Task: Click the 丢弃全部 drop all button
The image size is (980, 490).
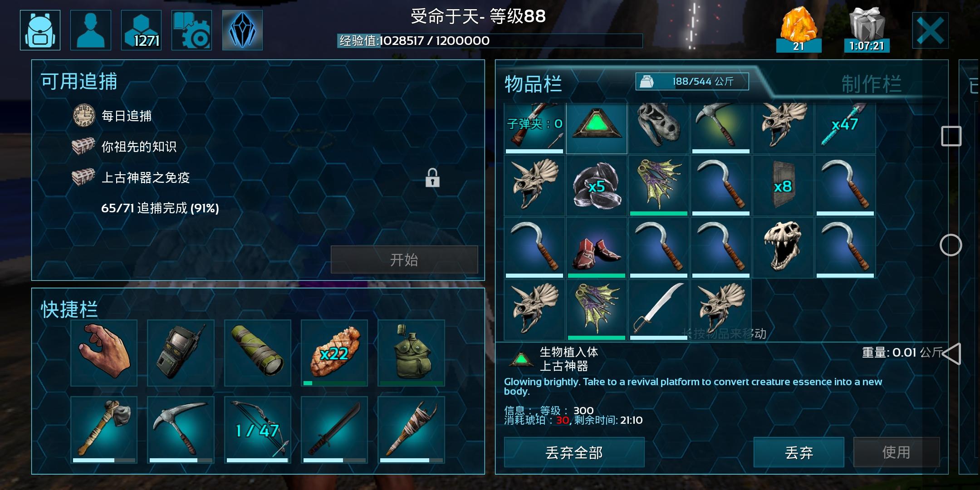Action: pos(574,452)
